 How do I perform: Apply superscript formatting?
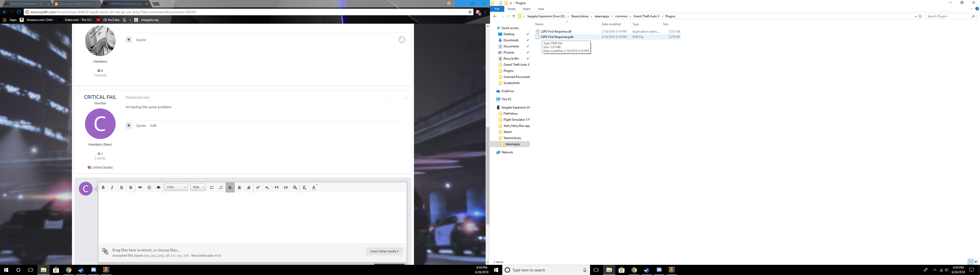[258, 187]
